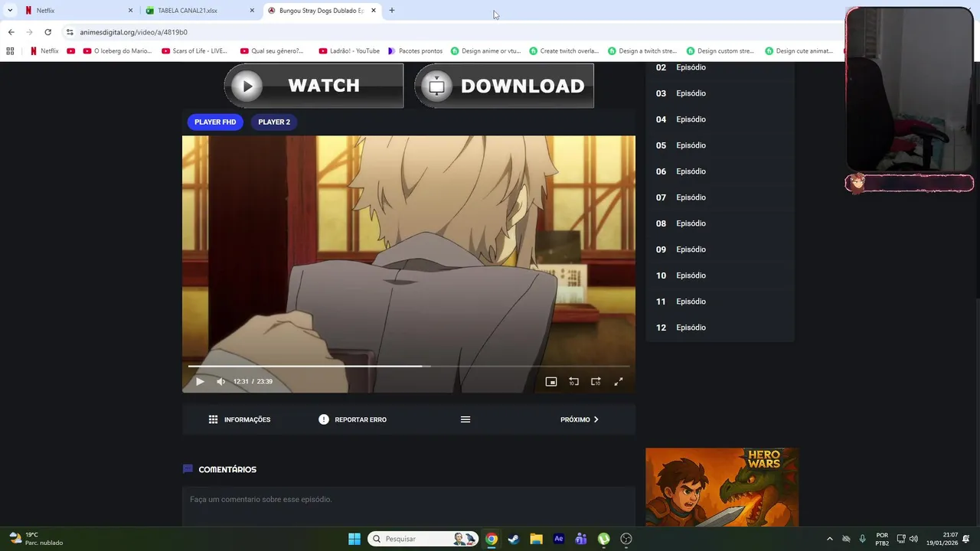The height and width of the screenshot is (551, 980).
Task: Open OBS Studio from the taskbar
Action: (x=626, y=539)
